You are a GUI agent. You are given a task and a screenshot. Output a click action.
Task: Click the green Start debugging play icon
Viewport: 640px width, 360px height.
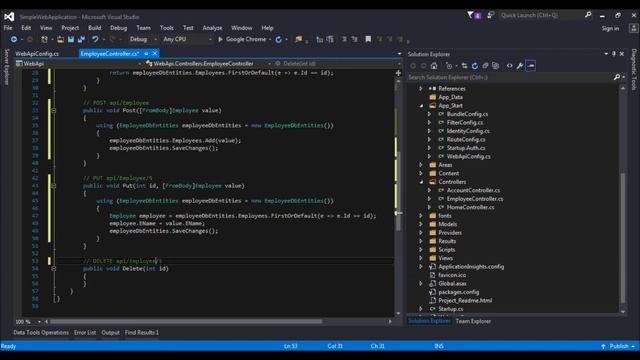coord(220,39)
